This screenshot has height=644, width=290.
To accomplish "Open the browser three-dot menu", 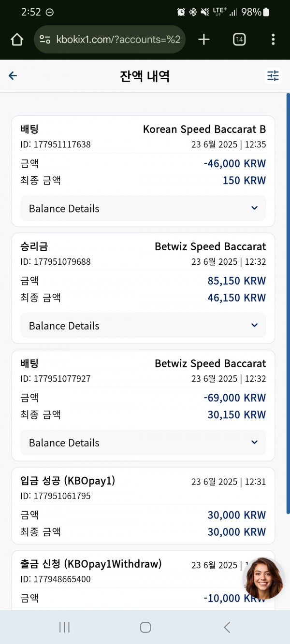I will coord(273,40).
